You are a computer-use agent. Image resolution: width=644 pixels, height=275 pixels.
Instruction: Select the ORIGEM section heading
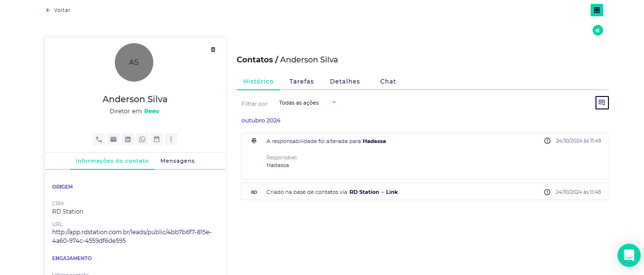(62, 187)
